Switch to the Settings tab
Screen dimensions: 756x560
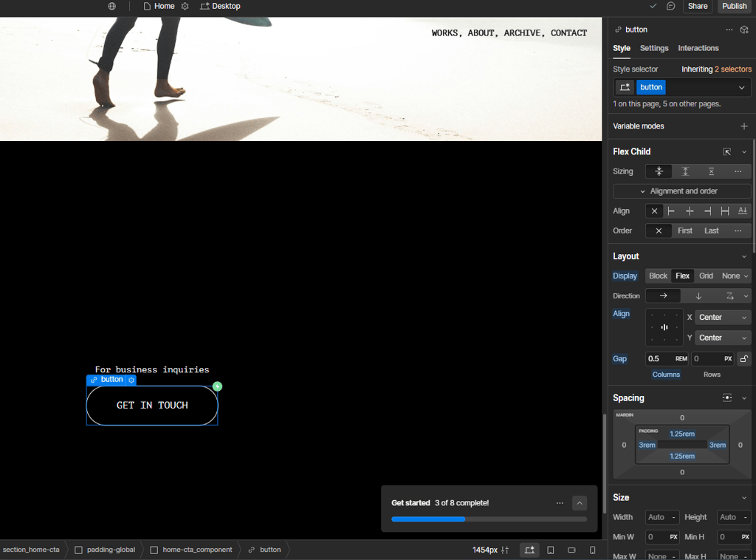(654, 48)
